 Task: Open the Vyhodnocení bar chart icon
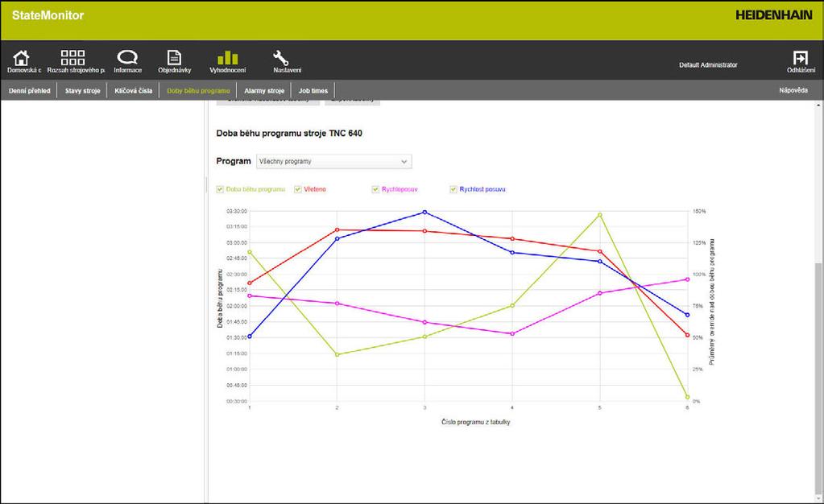(x=227, y=58)
